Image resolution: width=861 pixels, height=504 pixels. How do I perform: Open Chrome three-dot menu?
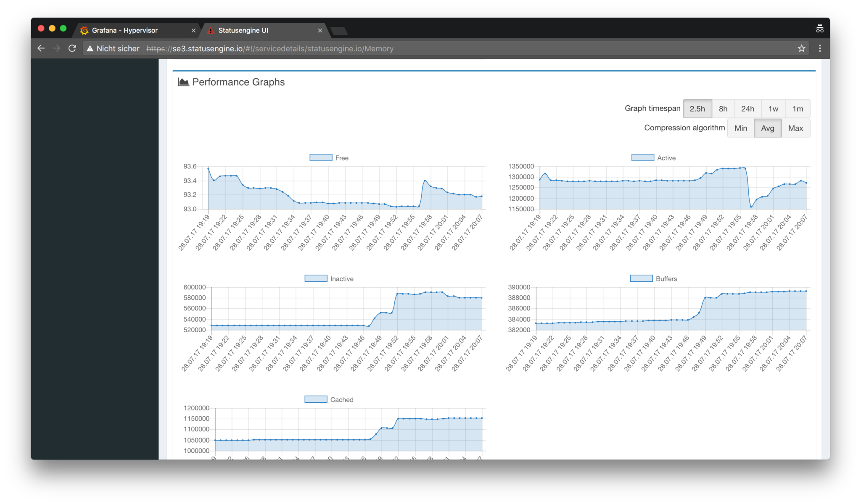pyautogui.click(x=819, y=48)
